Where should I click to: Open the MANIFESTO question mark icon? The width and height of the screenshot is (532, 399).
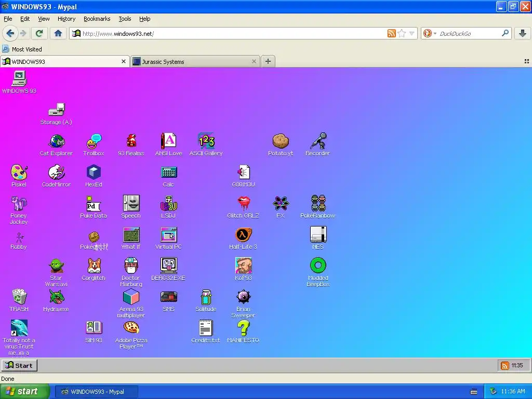[x=243, y=328]
